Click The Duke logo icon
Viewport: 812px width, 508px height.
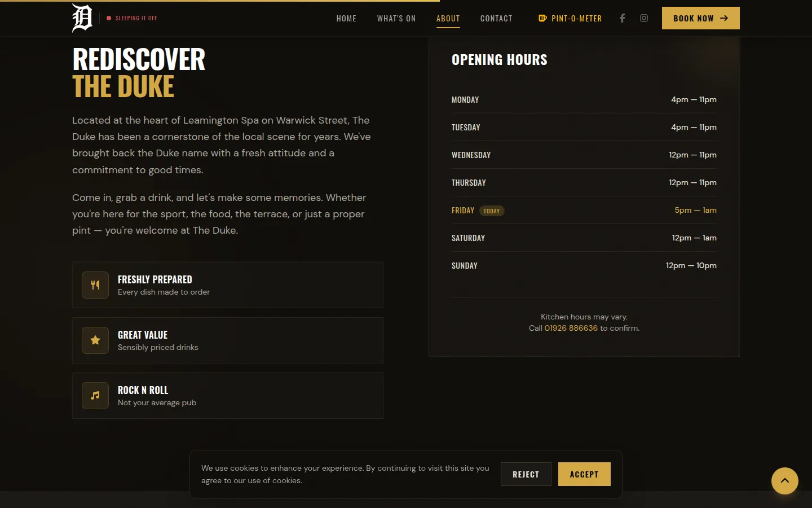(82, 18)
